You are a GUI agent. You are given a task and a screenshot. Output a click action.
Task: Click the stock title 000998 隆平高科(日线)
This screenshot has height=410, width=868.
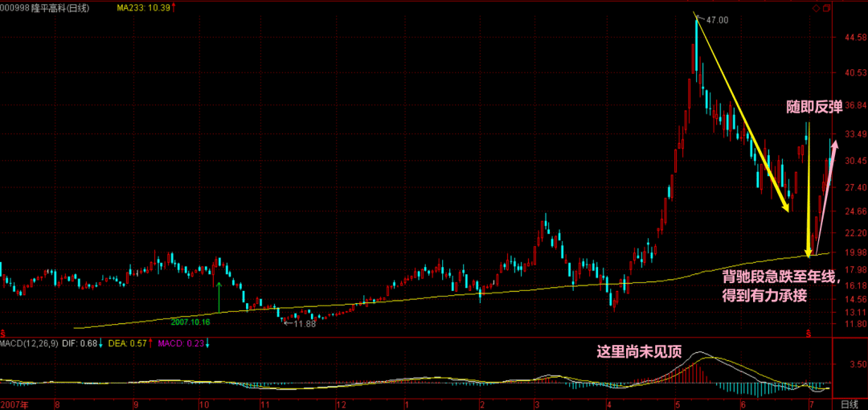click(45, 7)
